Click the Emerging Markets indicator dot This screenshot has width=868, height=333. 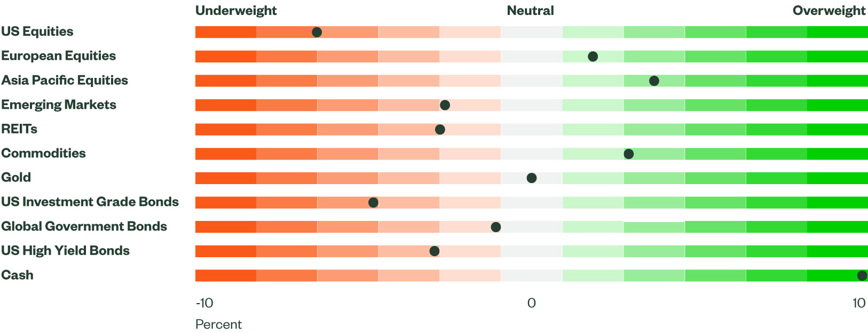(x=445, y=105)
